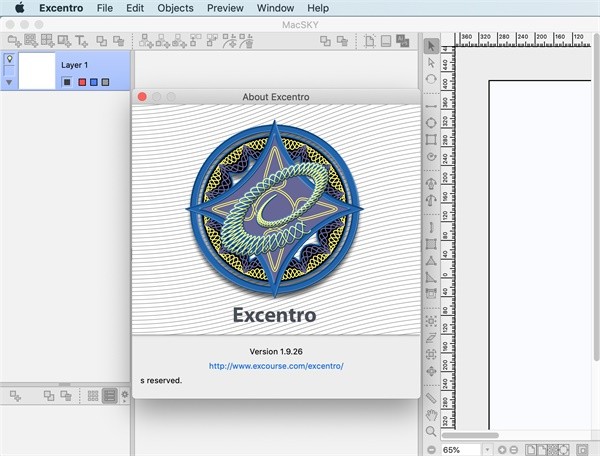
Task: Click the gray color swatch on Layer 1
Action: point(105,82)
